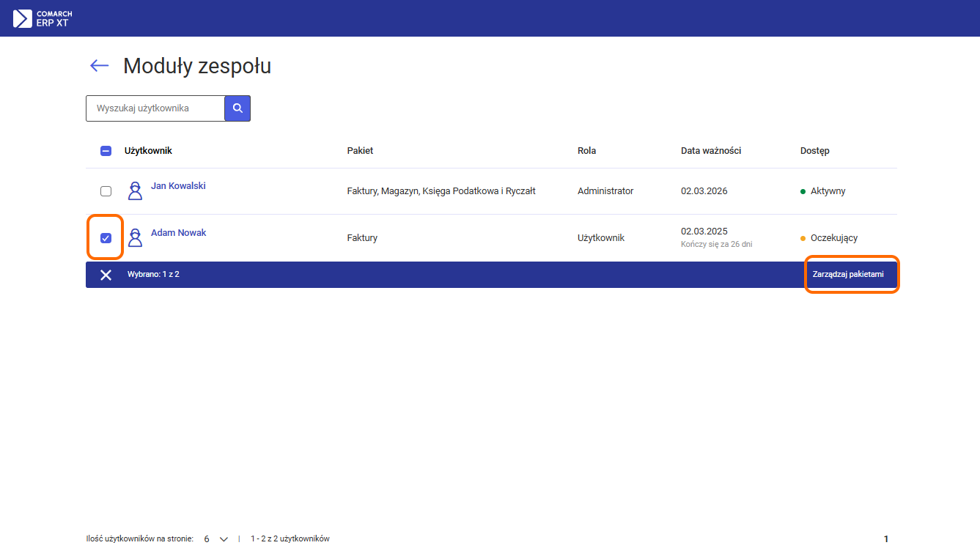Screen dimensions: 980x559
Task: Click the Pakiet column header
Action: 360,151
